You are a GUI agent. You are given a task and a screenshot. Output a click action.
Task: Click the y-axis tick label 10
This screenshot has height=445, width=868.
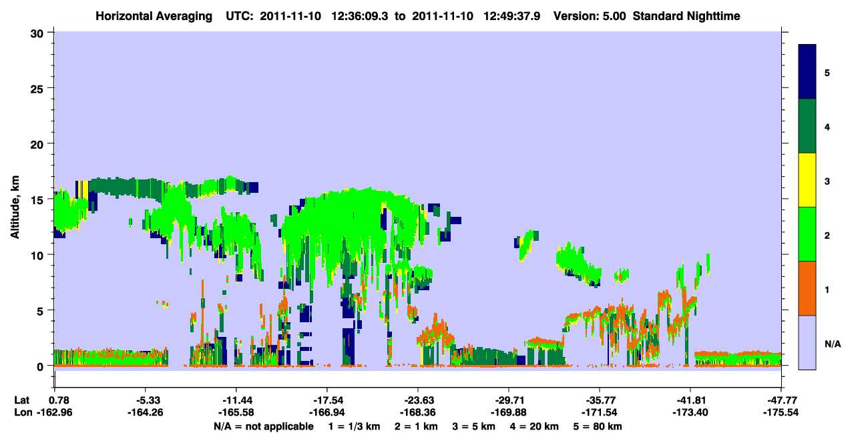[39, 255]
